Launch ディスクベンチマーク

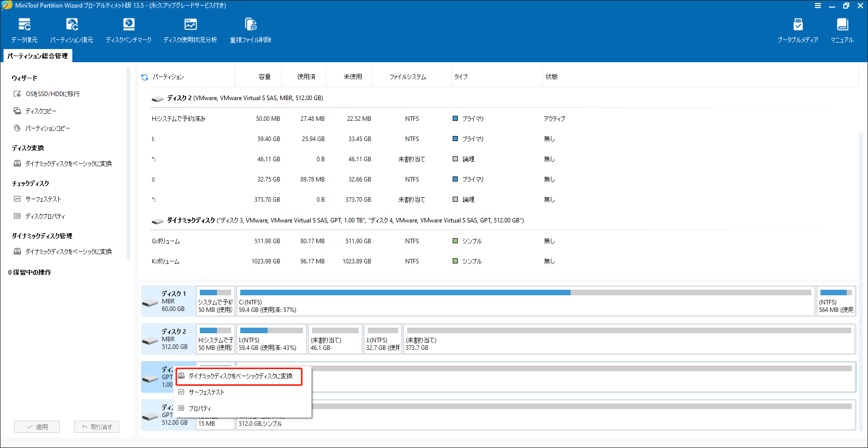tap(128, 30)
